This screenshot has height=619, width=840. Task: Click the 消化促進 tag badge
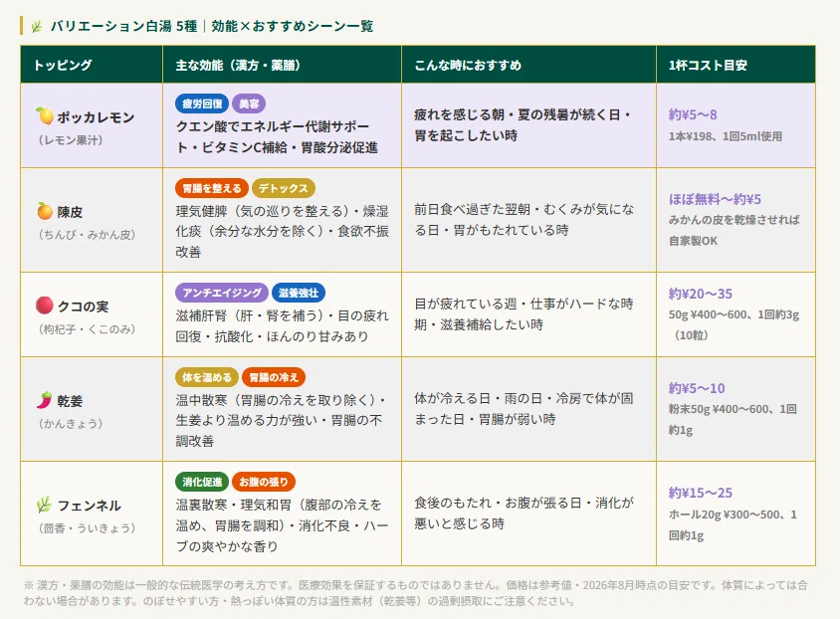pyautogui.click(x=202, y=482)
